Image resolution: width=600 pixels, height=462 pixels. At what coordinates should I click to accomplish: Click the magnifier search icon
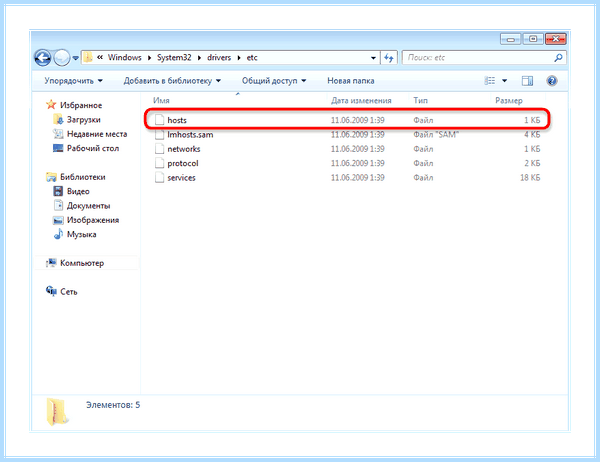[x=559, y=58]
